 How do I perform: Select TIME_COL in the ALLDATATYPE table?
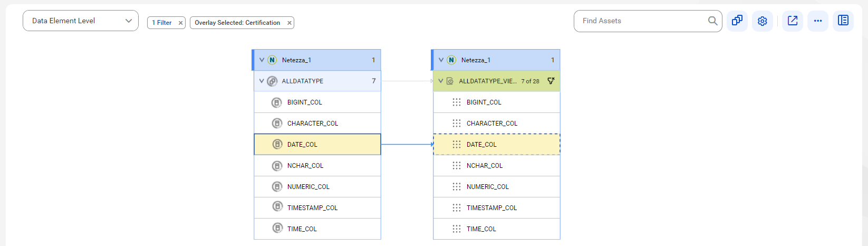coord(317,229)
